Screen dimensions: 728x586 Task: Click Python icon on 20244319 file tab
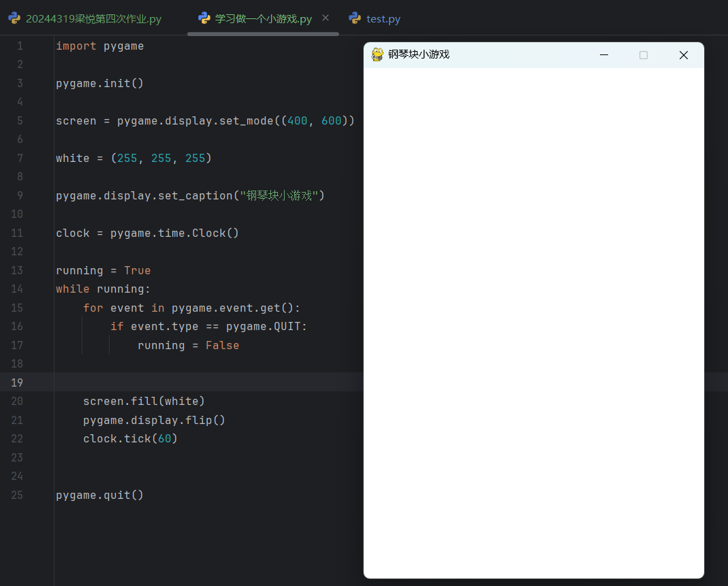pos(14,18)
